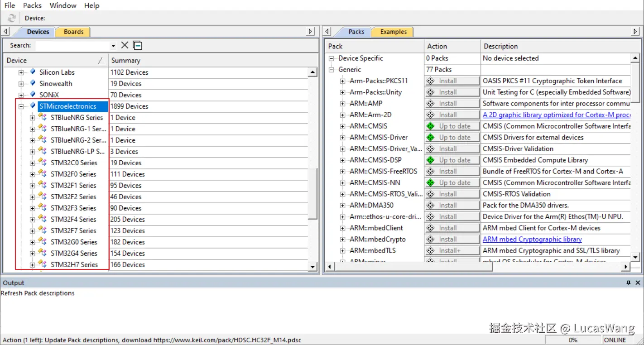
Task: Install the Arm-Packs::PKCS11 pack
Action: [452, 81]
